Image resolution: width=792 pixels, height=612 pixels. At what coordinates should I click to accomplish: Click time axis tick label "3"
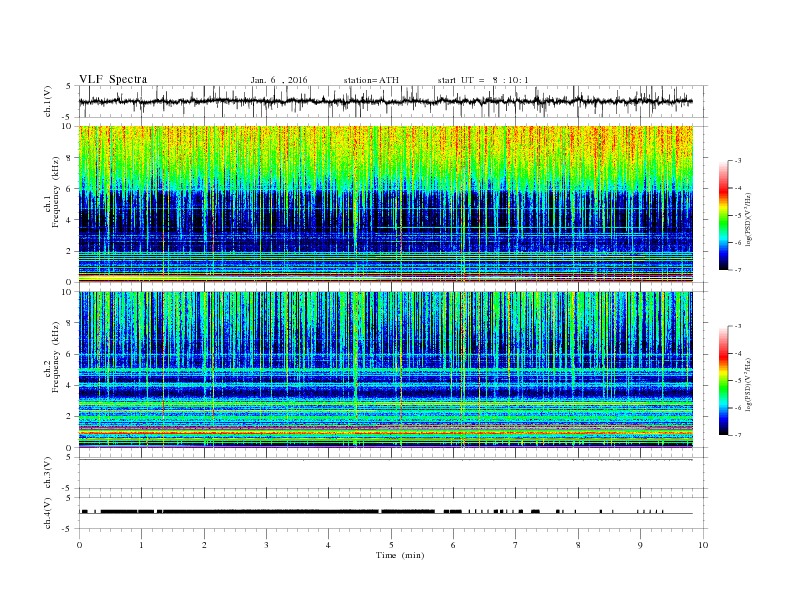tap(266, 545)
